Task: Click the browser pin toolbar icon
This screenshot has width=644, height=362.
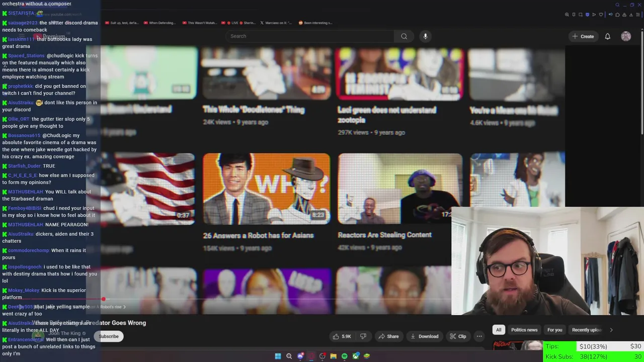Action: pyautogui.click(x=574, y=15)
